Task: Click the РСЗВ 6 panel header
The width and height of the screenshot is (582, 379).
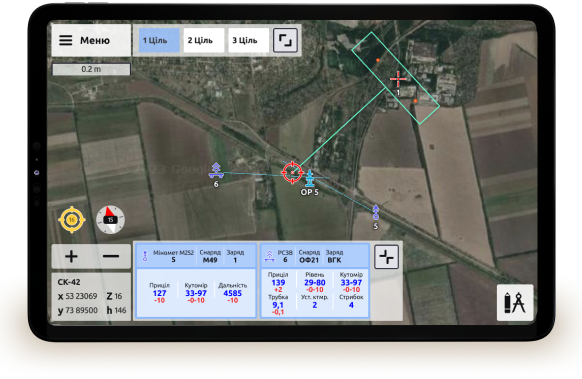Action: pos(315,256)
